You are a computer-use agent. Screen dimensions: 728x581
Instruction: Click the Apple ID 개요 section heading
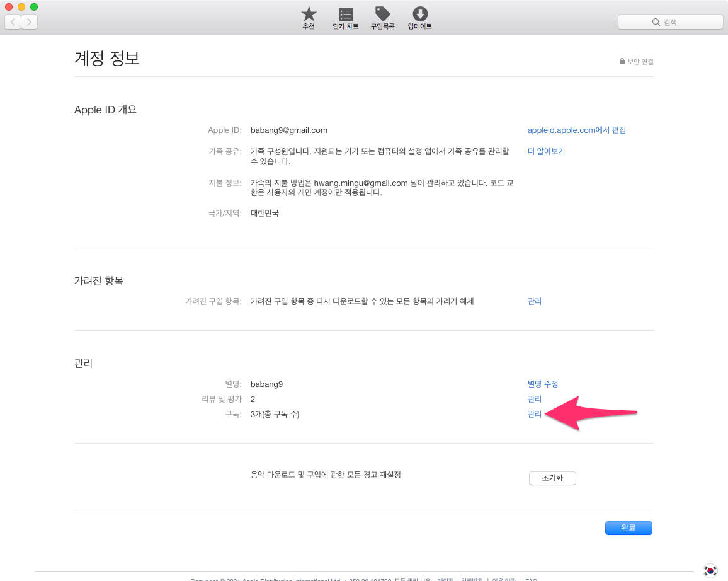tap(105, 110)
